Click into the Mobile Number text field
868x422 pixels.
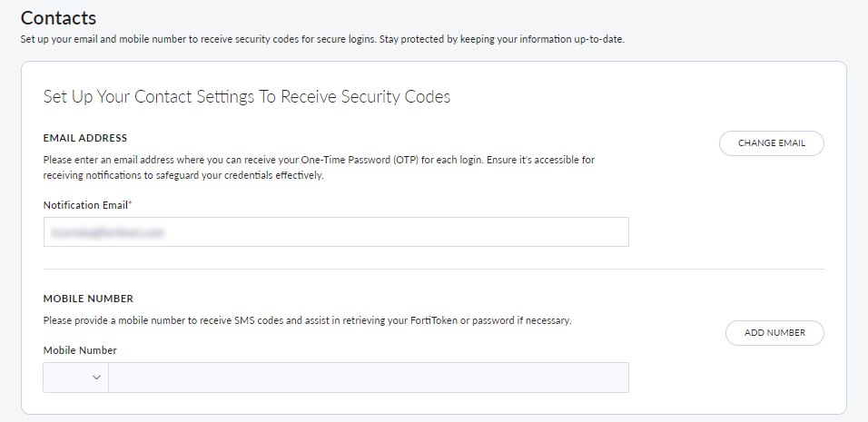(x=368, y=378)
